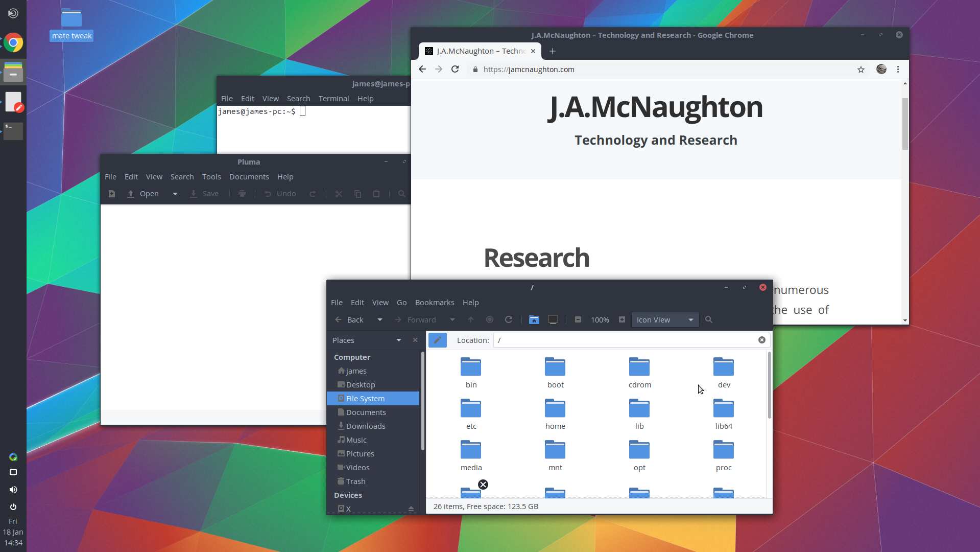The width and height of the screenshot is (980, 552).
Task: Toggle the location text entry pencil button
Action: 438,340
